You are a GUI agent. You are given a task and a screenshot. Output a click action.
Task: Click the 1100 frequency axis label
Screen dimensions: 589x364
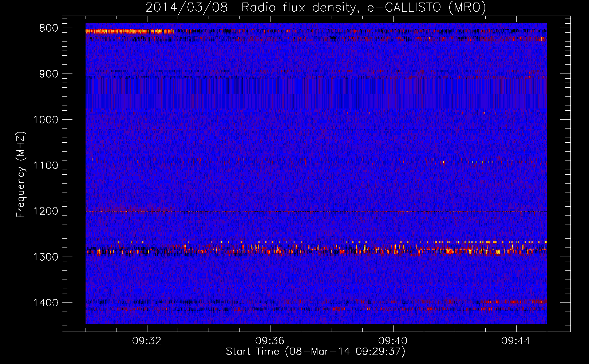tap(46, 166)
